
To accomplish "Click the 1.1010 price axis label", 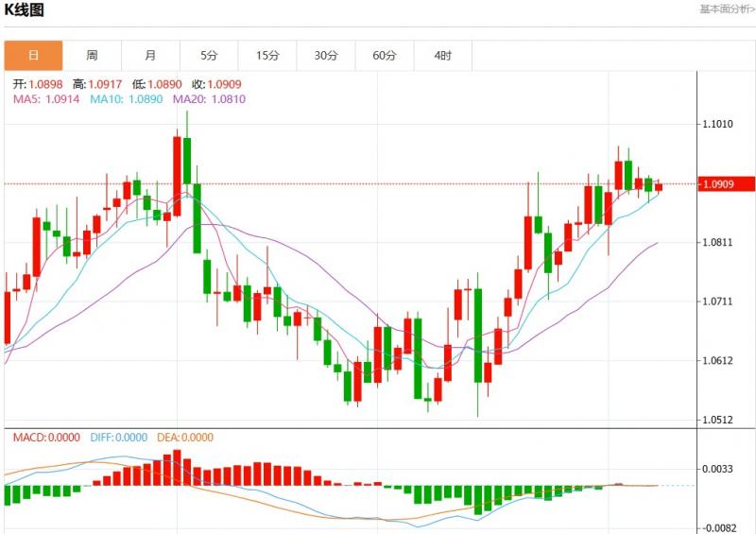I will click(x=717, y=125).
